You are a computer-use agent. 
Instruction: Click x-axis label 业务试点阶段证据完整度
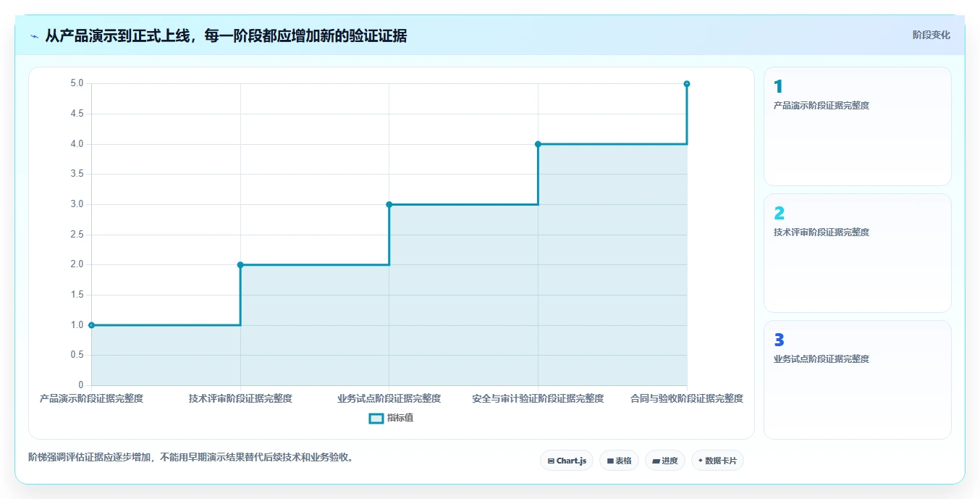(389, 398)
